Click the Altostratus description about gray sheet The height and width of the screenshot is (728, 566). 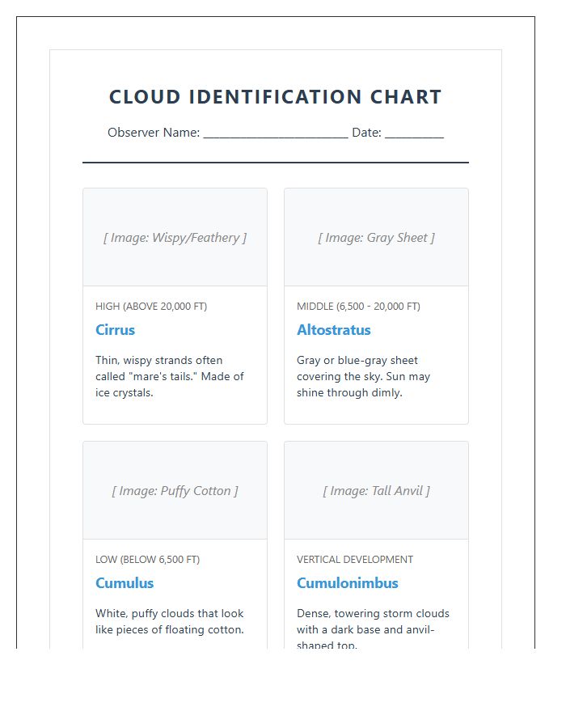[363, 376]
